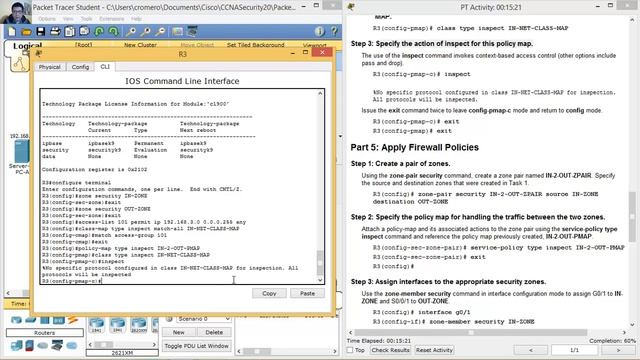Open the Help menu
The image size is (640, 360).
pyautogui.click(x=136, y=19)
